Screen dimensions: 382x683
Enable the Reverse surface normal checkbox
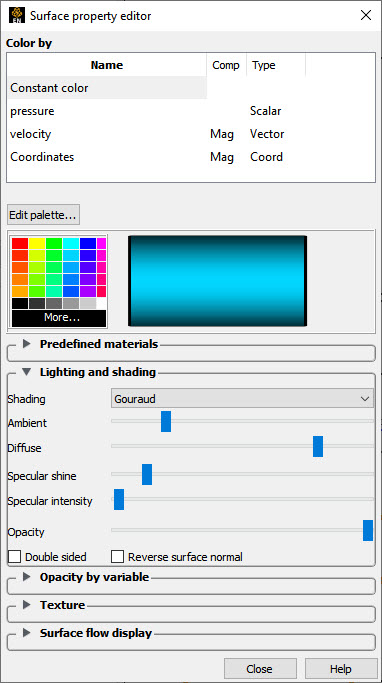(x=117, y=557)
